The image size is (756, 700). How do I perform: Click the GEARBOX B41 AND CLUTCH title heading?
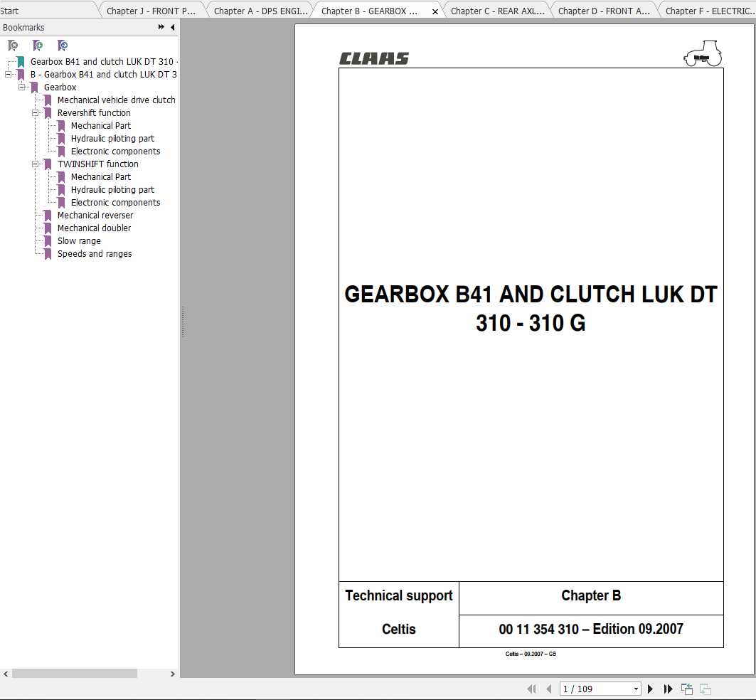[x=531, y=308]
